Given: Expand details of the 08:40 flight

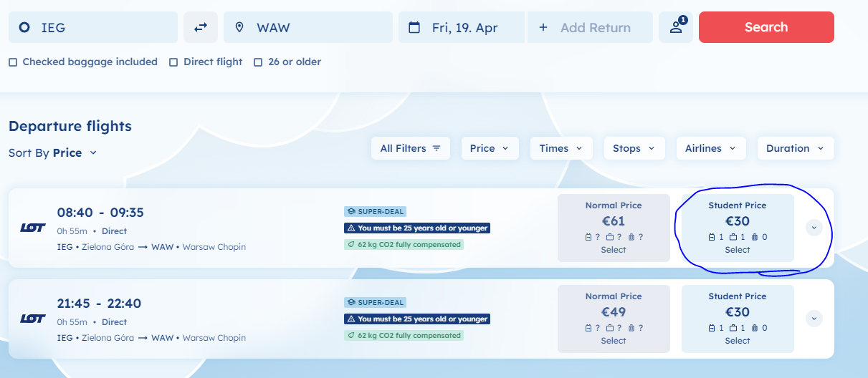Looking at the screenshot, I should pos(814,228).
